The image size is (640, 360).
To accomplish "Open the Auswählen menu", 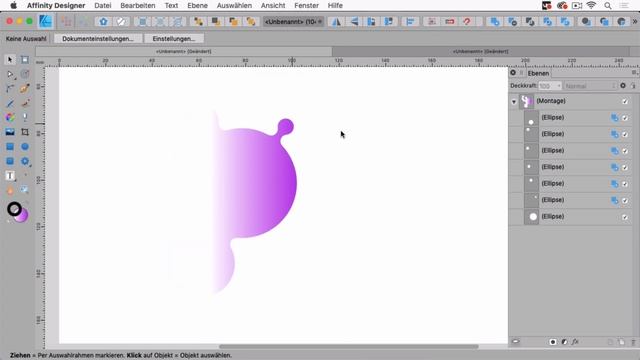I will (234, 5).
